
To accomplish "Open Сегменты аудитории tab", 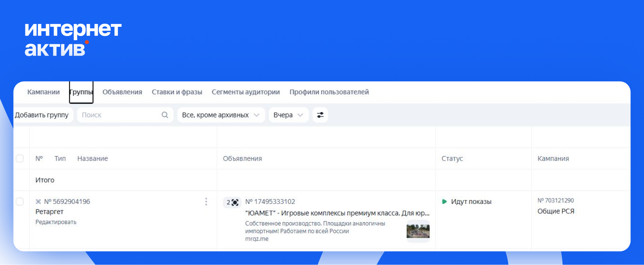I will click(x=246, y=92).
